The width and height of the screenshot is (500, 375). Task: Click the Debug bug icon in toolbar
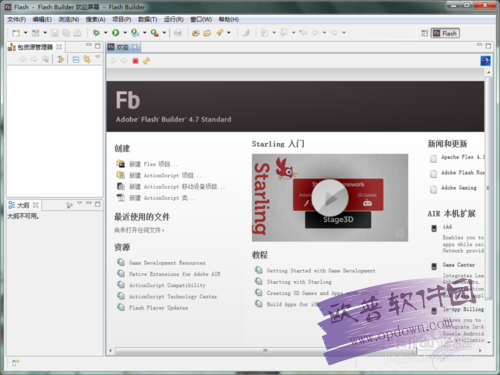tap(96, 33)
